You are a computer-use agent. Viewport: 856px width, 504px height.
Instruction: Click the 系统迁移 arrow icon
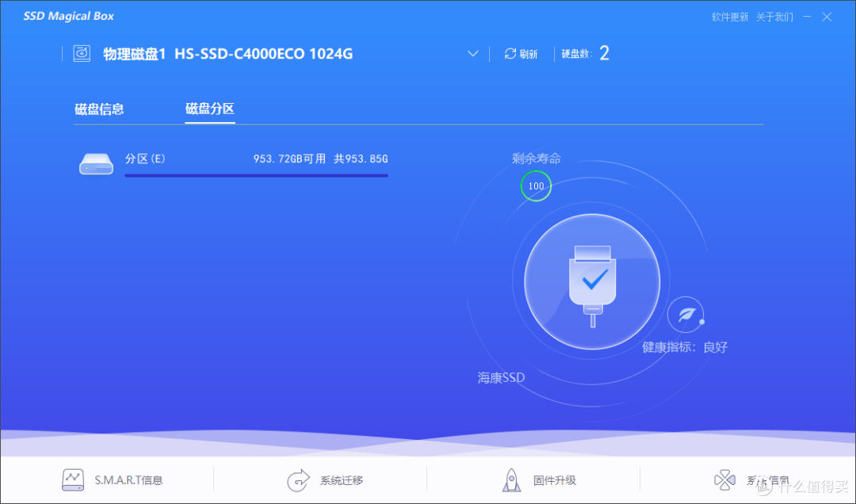coord(298,480)
